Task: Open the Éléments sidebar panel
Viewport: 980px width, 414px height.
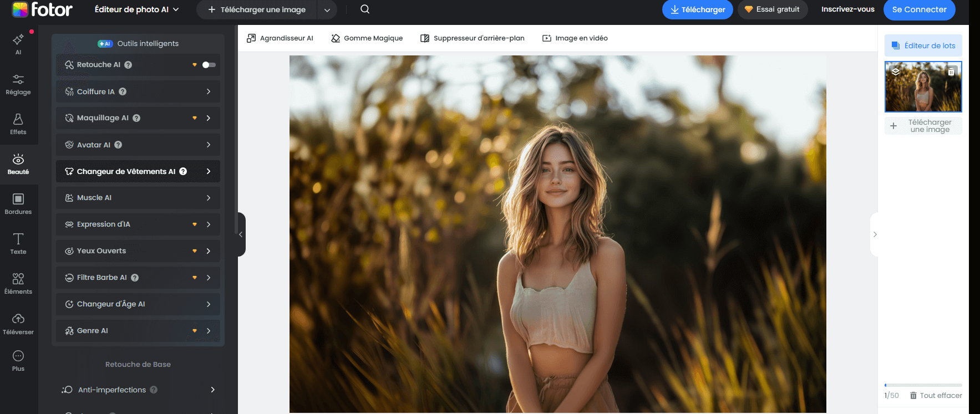Action: [18, 283]
